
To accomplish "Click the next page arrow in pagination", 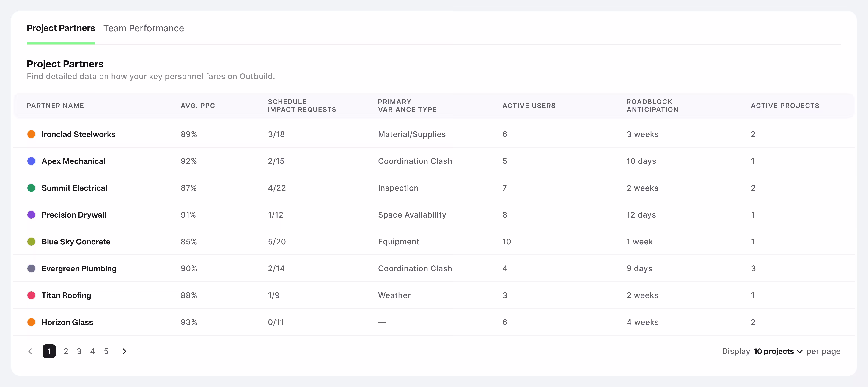I will click(x=124, y=351).
